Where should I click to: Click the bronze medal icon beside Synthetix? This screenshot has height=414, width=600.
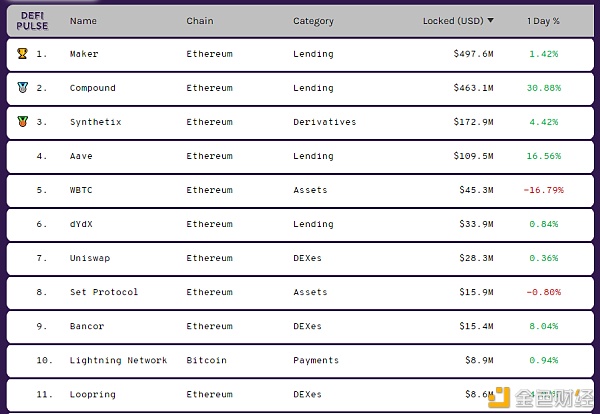tap(23, 122)
